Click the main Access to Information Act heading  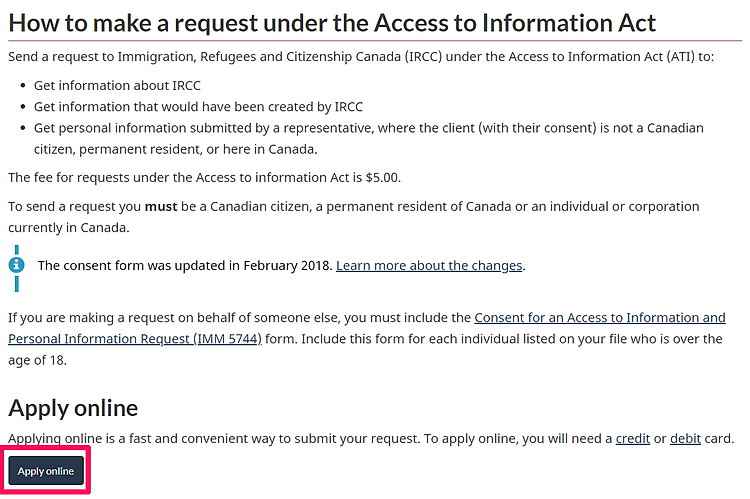[332, 23]
